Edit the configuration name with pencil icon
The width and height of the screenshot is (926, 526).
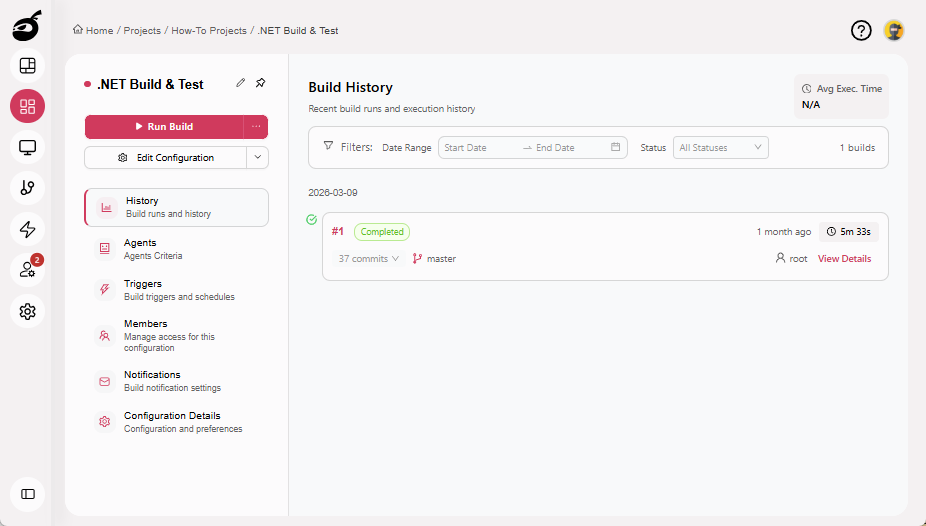tap(240, 83)
